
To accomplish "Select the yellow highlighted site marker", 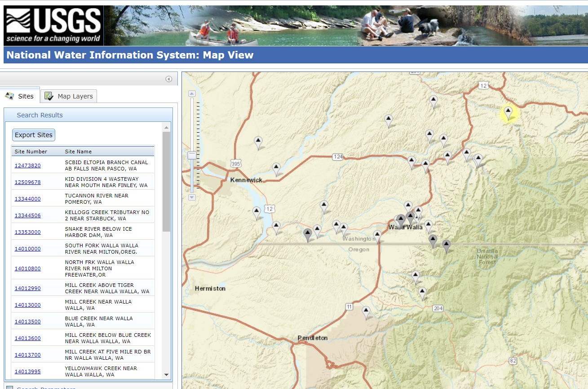I will pyautogui.click(x=508, y=112).
